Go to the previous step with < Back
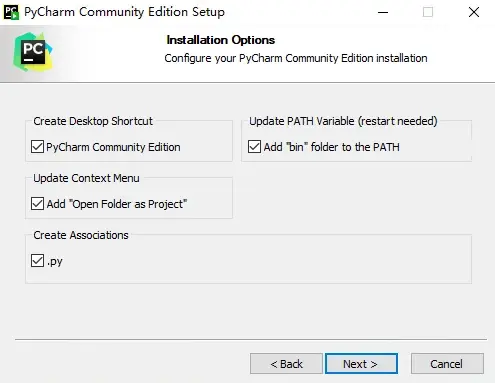 click(286, 364)
